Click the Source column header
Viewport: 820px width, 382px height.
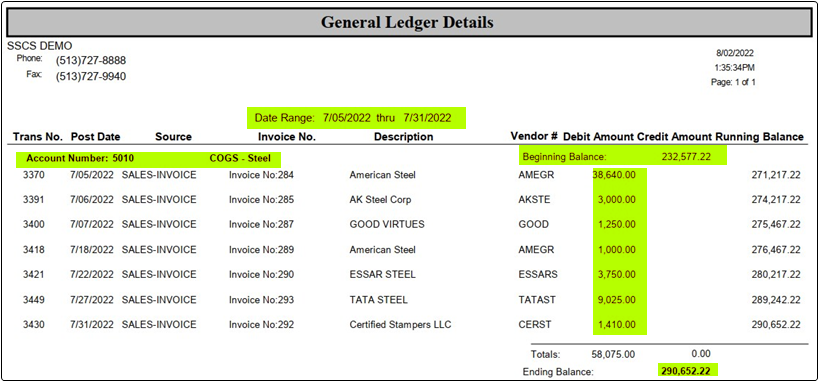point(174,137)
